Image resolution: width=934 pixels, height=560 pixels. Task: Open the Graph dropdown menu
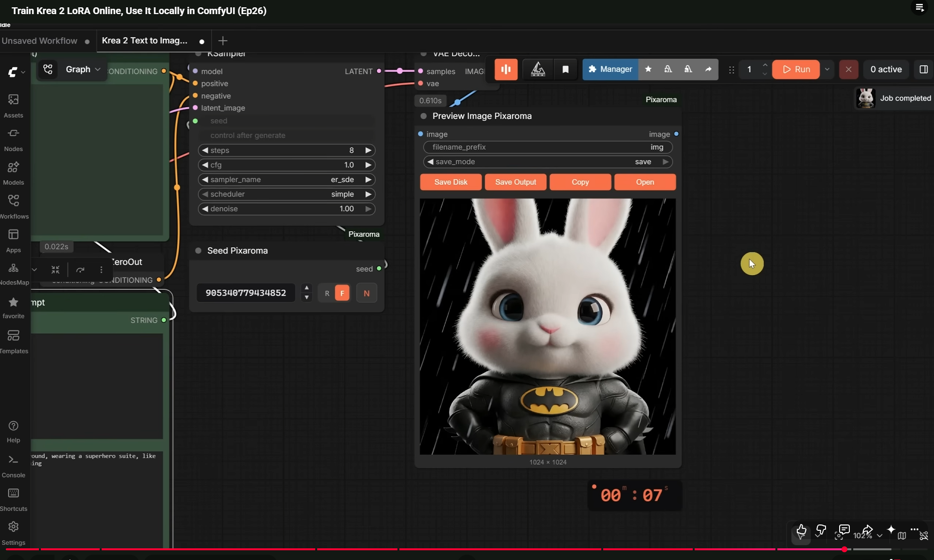click(x=83, y=69)
